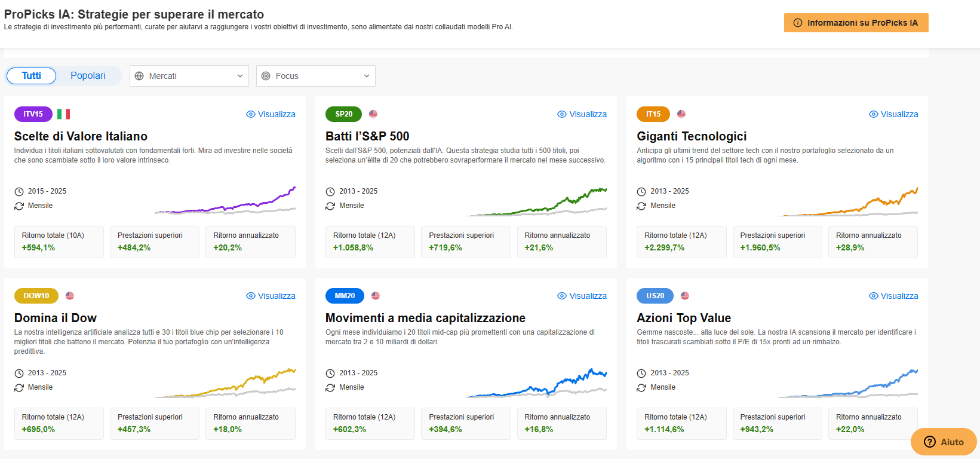
Task: Click the blue MM20 strategy badge
Action: (x=344, y=296)
